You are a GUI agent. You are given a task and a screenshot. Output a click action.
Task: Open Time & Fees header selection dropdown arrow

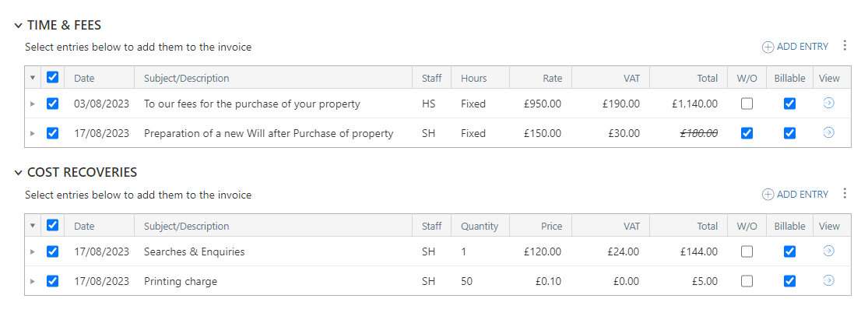tap(32, 78)
